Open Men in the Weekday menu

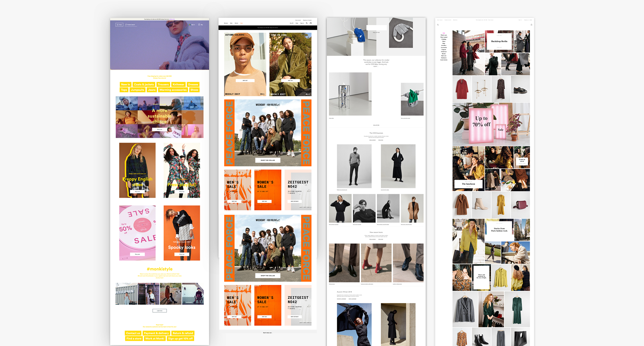coord(231,23)
